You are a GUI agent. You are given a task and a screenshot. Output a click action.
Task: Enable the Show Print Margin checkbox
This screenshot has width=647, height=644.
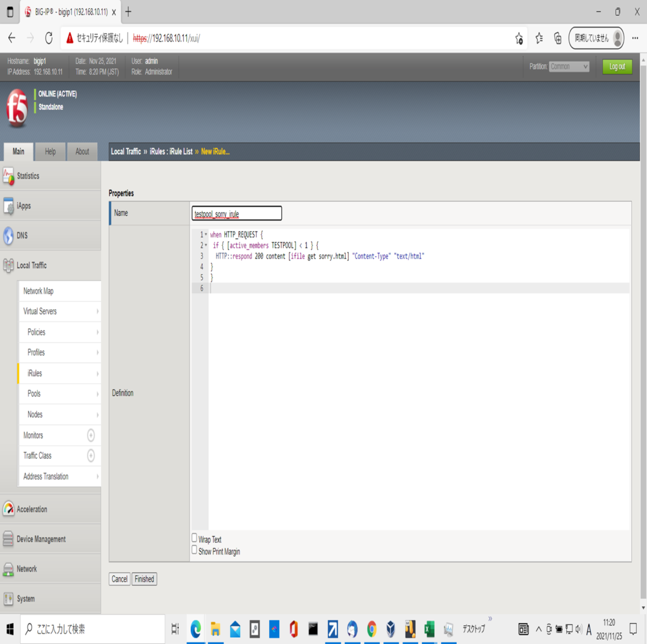click(x=195, y=550)
